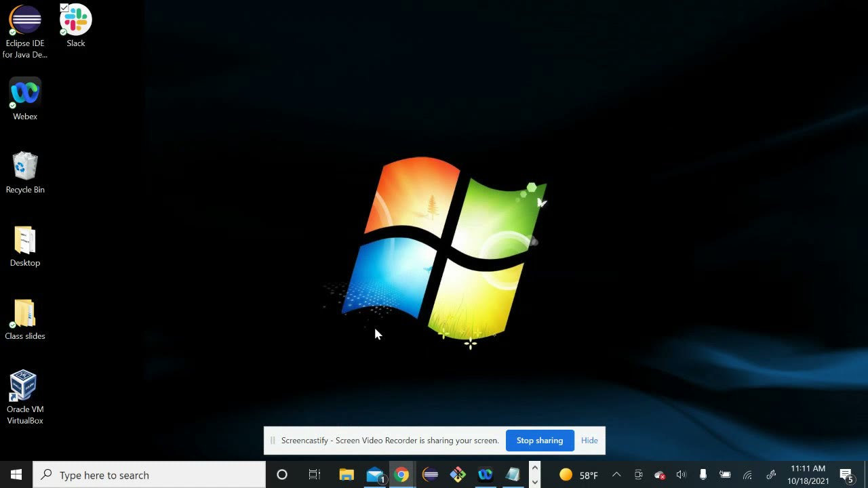Open the clock and calendar flyout
Image resolution: width=868 pixels, height=488 pixels.
[x=808, y=475]
